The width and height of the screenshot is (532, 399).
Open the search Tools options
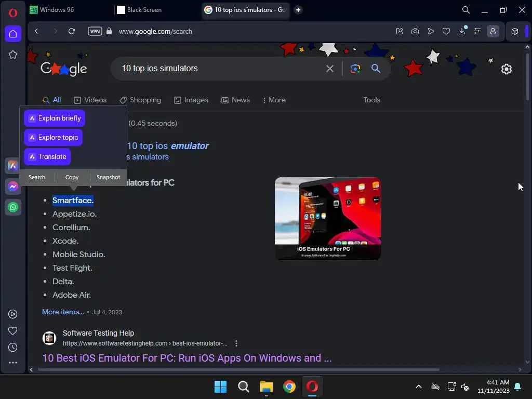(x=371, y=100)
